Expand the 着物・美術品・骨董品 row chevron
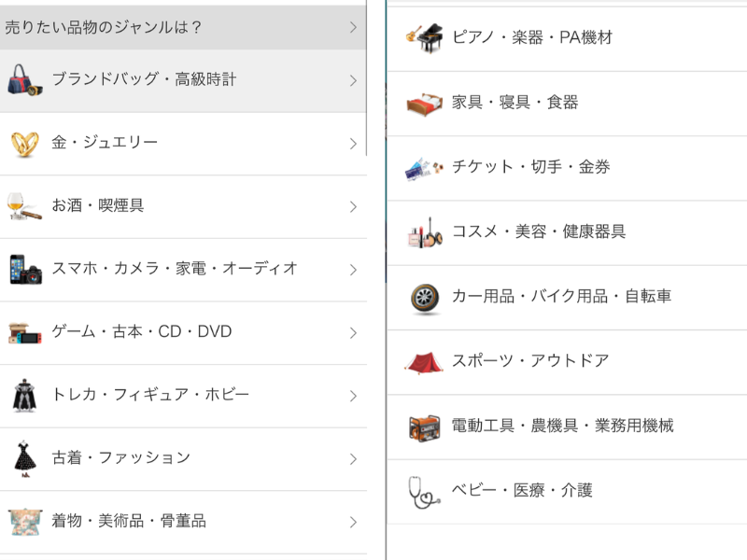The height and width of the screenshot is (560, 747). 353,522
